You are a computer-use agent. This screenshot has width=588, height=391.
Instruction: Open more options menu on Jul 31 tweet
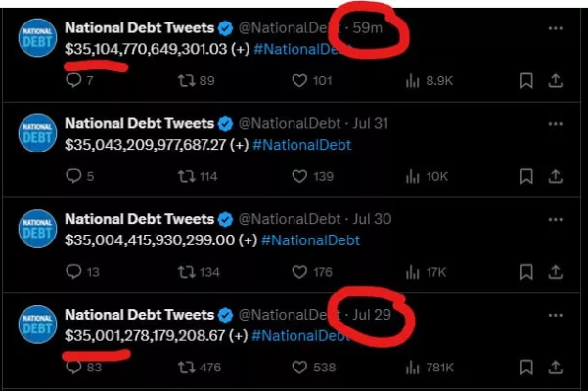(556, 124)
